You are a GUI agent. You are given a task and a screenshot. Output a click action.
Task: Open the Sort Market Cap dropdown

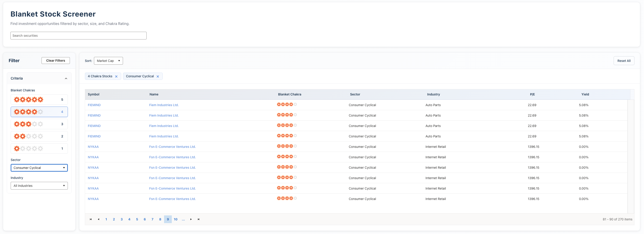[108, 61]
